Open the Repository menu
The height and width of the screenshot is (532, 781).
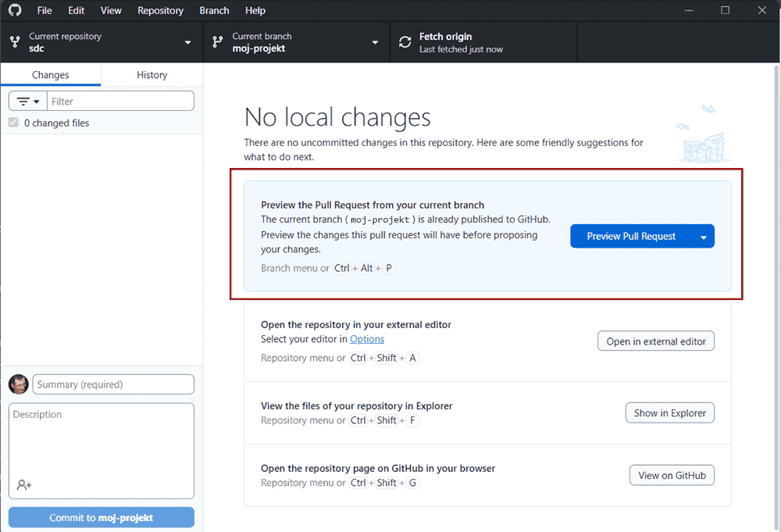[x=160, y=10]
